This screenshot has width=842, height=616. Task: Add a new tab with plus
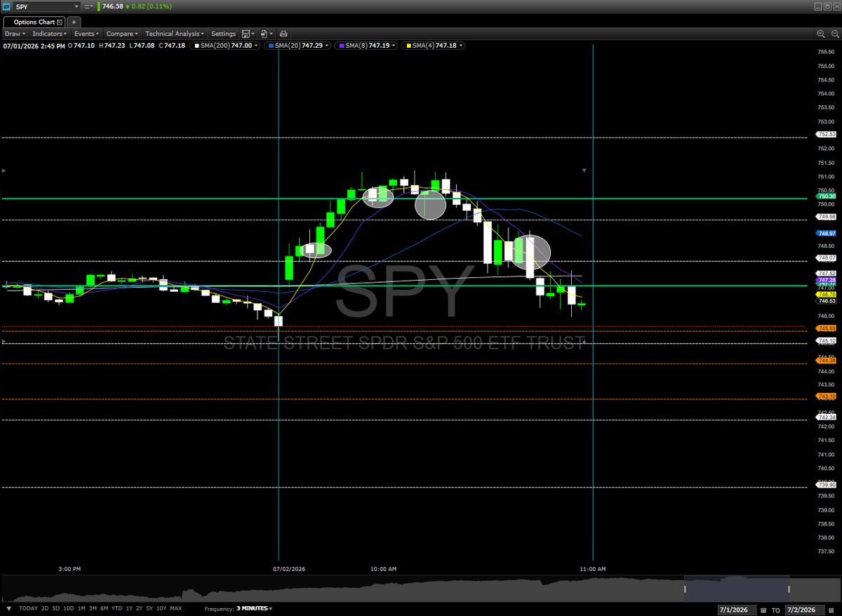coord(74,22)
